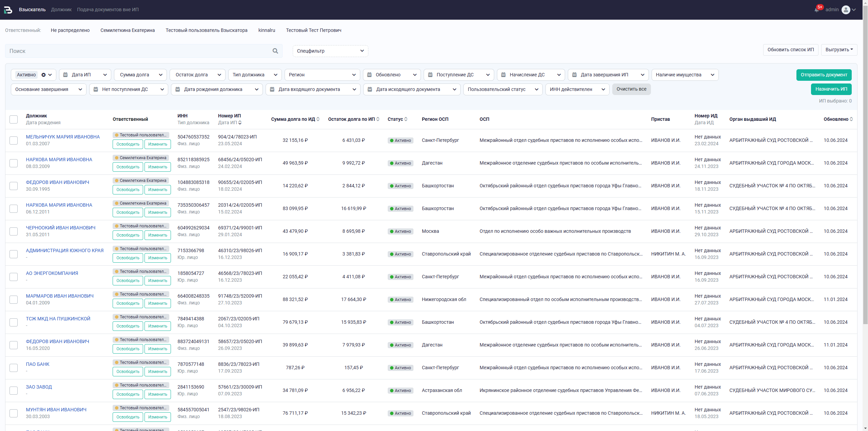868x431 pixels.
Task: Expand the Регион filter dropdown
Action: 322,75
